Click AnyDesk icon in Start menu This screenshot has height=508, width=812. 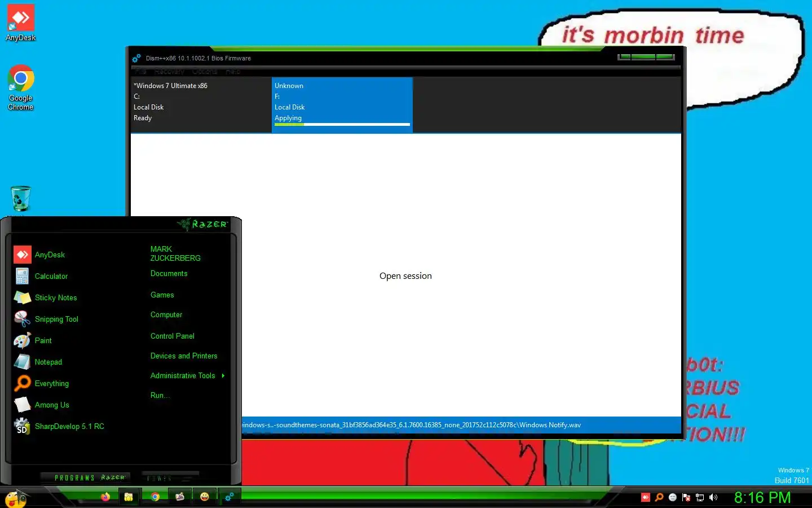point(23,255)
